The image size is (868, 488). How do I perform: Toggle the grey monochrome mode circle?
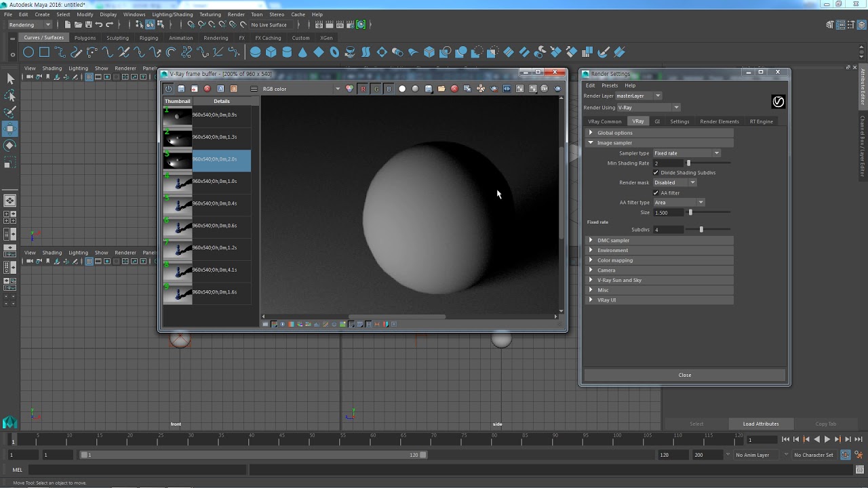point(415,89)
